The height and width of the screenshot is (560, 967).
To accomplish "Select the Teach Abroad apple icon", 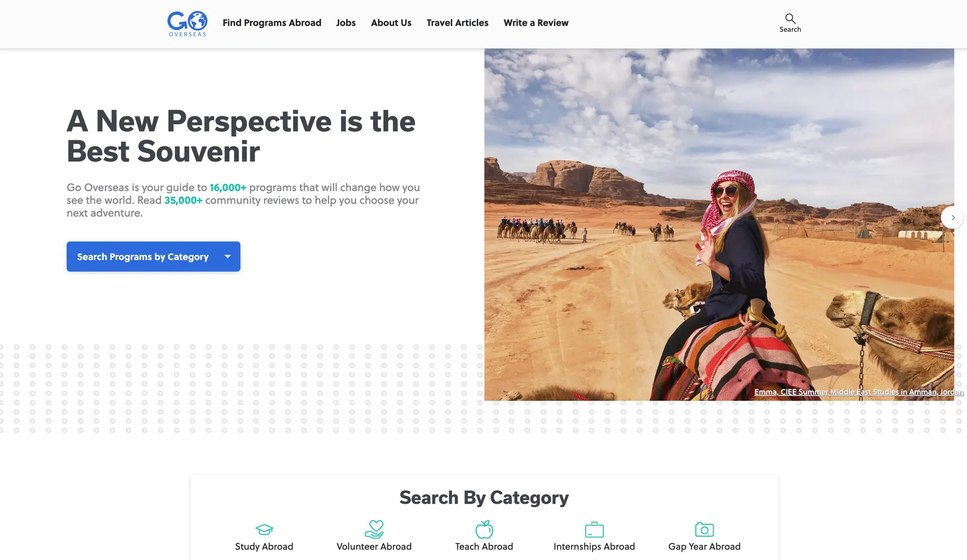I will pyautogui.click(x=484, y=529).
